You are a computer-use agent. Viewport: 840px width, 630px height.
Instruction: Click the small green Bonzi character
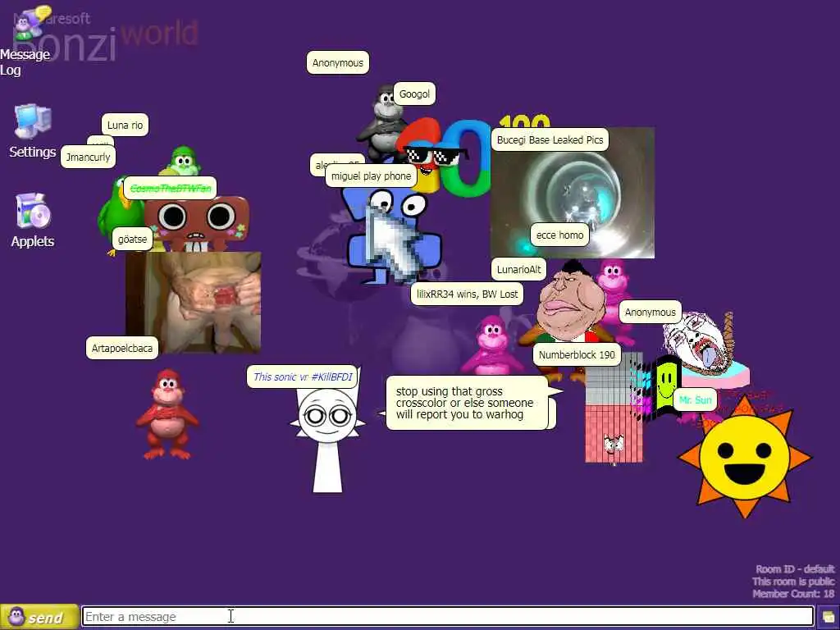[x=184, y=161]
